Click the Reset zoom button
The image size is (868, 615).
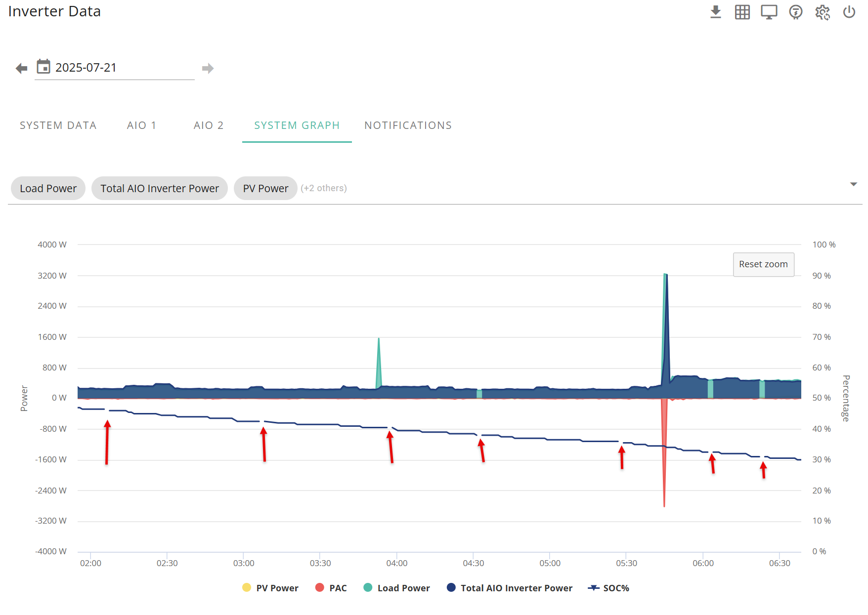[763, 264]
